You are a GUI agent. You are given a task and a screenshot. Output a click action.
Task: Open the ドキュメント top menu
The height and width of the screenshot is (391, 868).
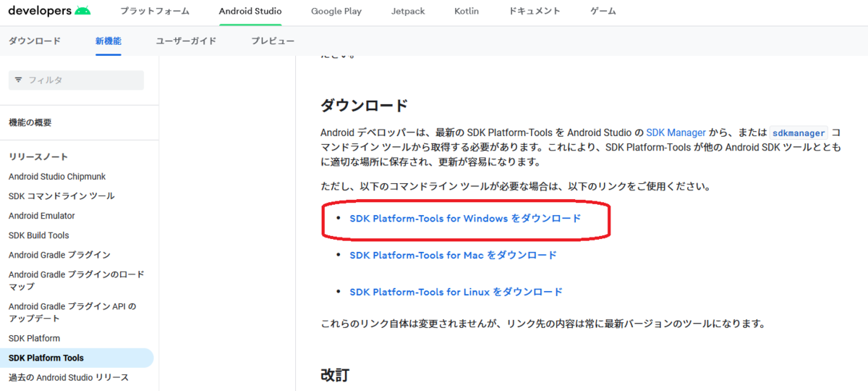tap(535, 12)
